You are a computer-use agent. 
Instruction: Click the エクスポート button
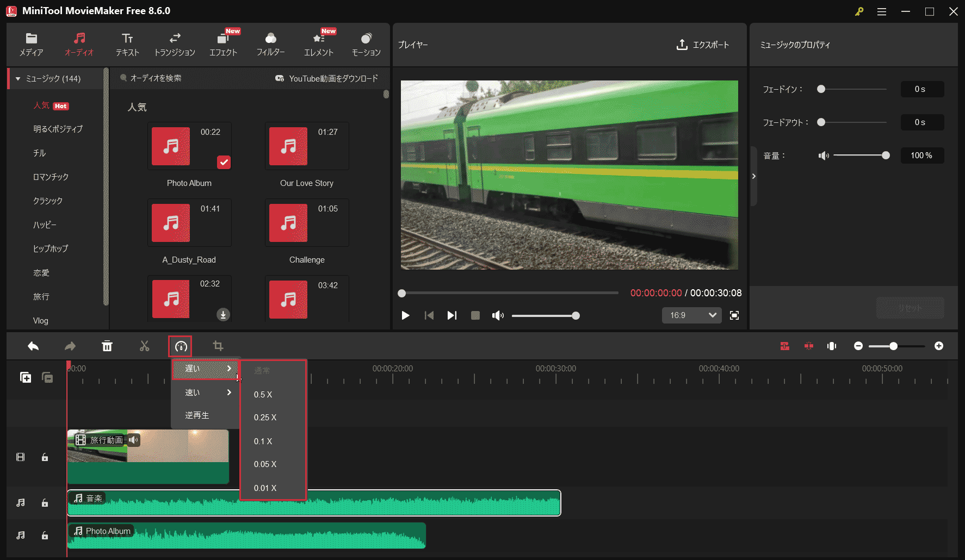tap(703, 45)
